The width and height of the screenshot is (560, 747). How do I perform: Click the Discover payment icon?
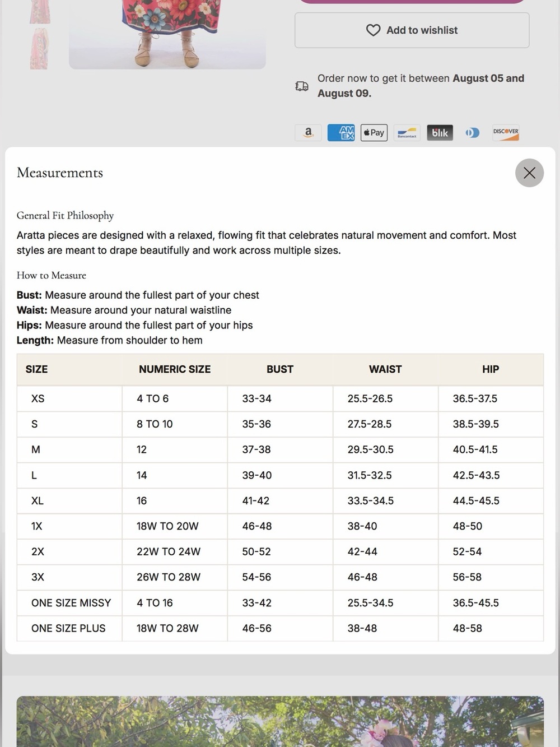506,133
